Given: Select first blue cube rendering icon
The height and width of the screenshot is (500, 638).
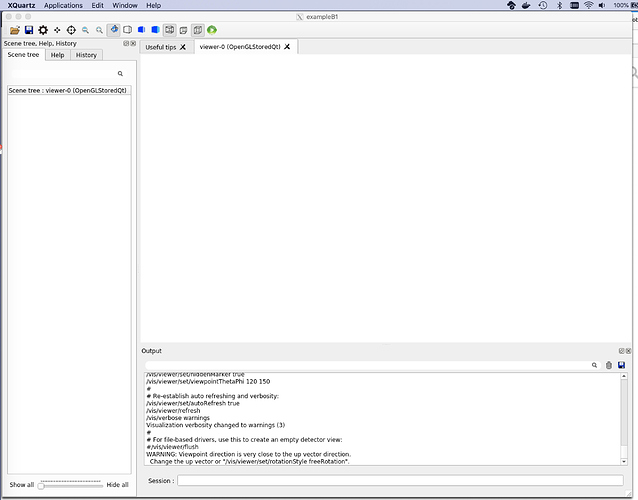Looking at the screenshot, I should tap(142, 30).
